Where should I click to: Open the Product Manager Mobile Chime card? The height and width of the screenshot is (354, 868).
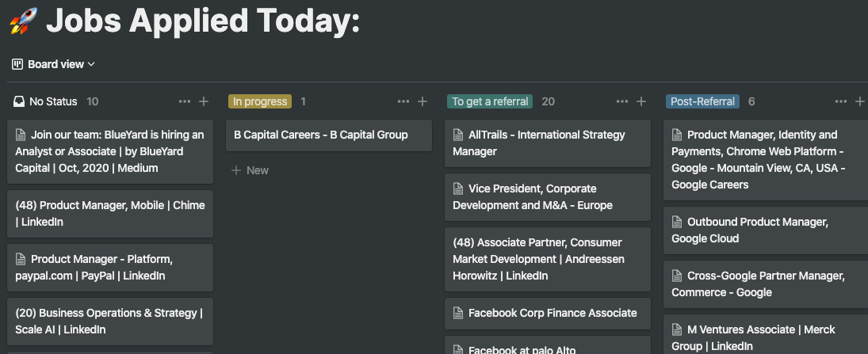[x=110, y=214]
